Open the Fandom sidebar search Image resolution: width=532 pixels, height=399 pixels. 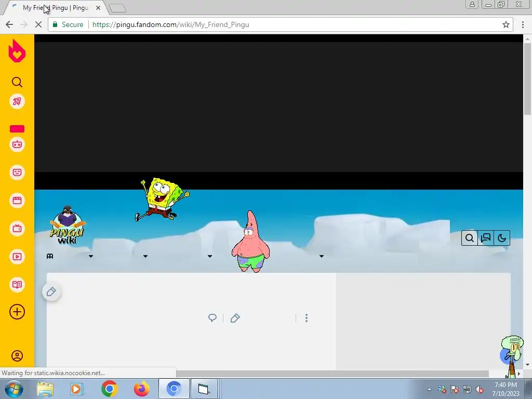(x=17, y=82)
